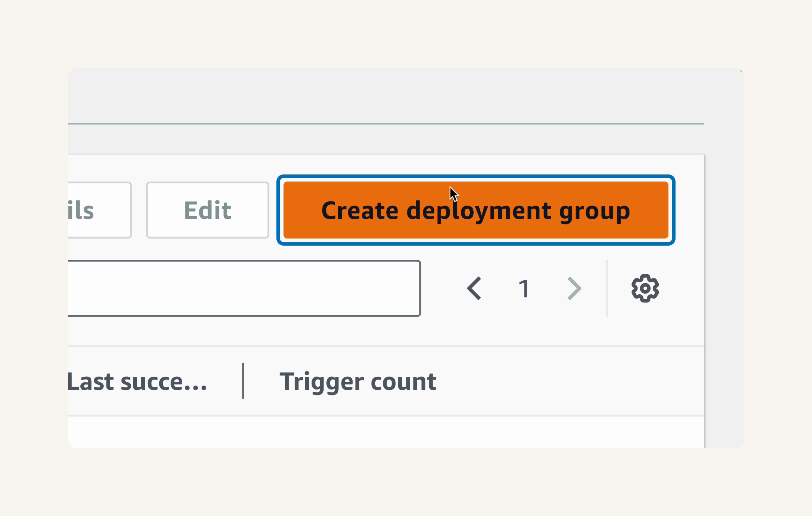812x516 pixels.
Task: Go to the previous page arrow
Action: 474,288
